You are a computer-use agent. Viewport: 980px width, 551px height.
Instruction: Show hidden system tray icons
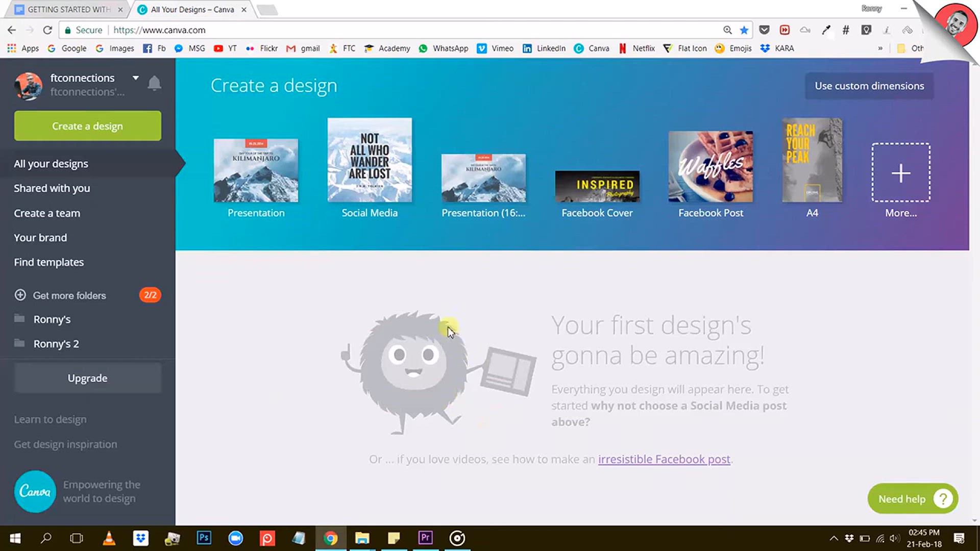click(x=834, y=538)
